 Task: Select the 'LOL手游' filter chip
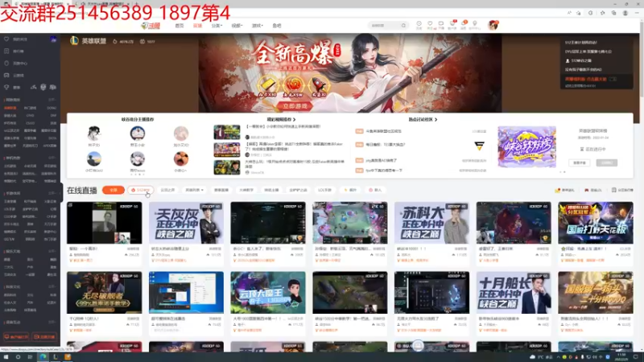click(324, 190)
